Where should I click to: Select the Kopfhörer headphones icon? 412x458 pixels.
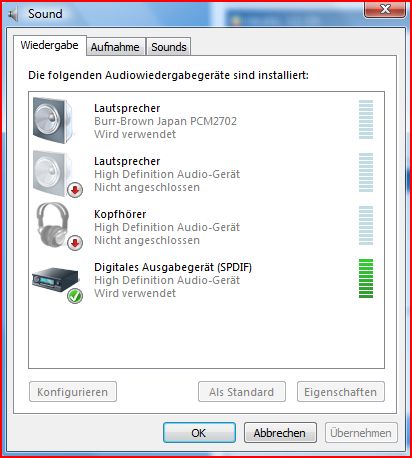53,225
